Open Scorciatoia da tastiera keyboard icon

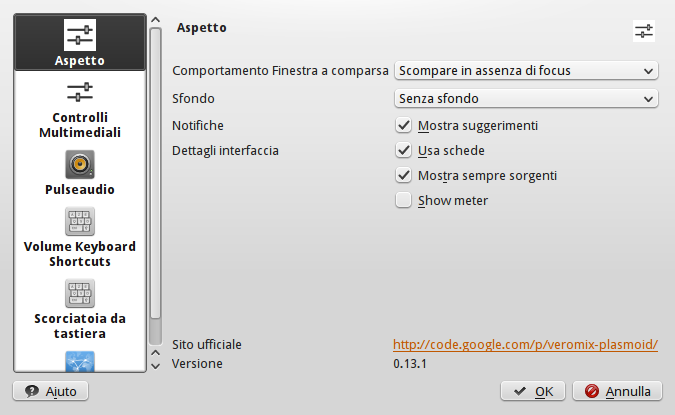pos(80,294)
